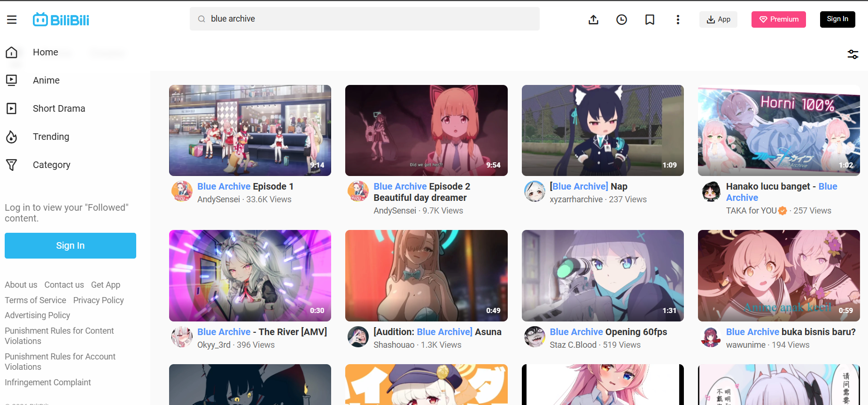
Task: Open the Privacy Policy link
Action: tap(99, 300)
